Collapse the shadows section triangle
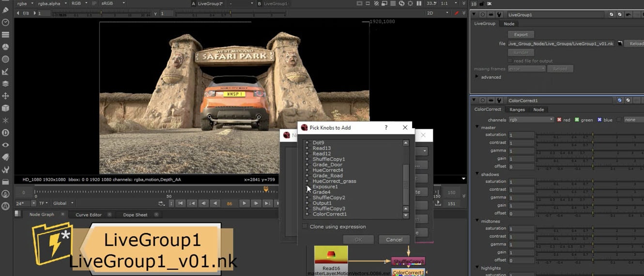 [477, 174]
